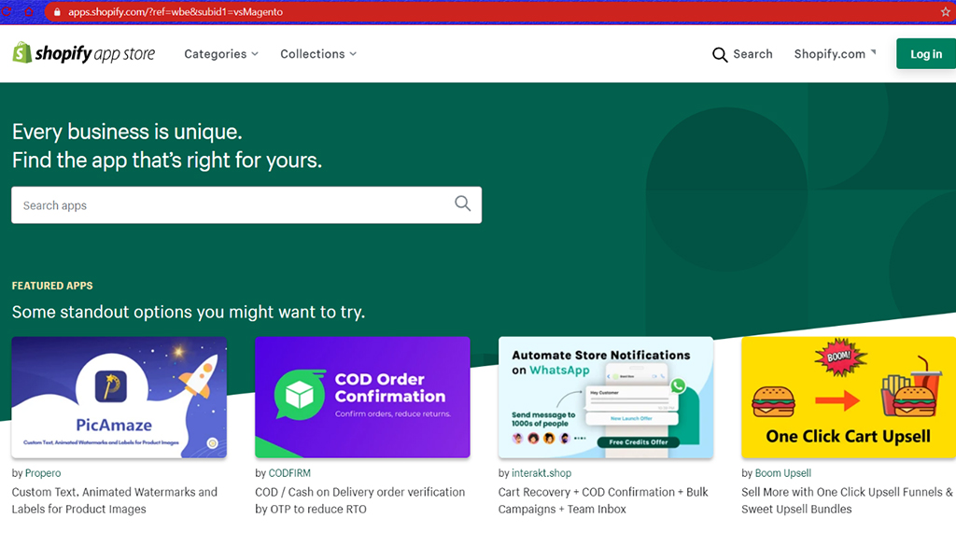Click the Shopify app store logo

click(83, 53)
